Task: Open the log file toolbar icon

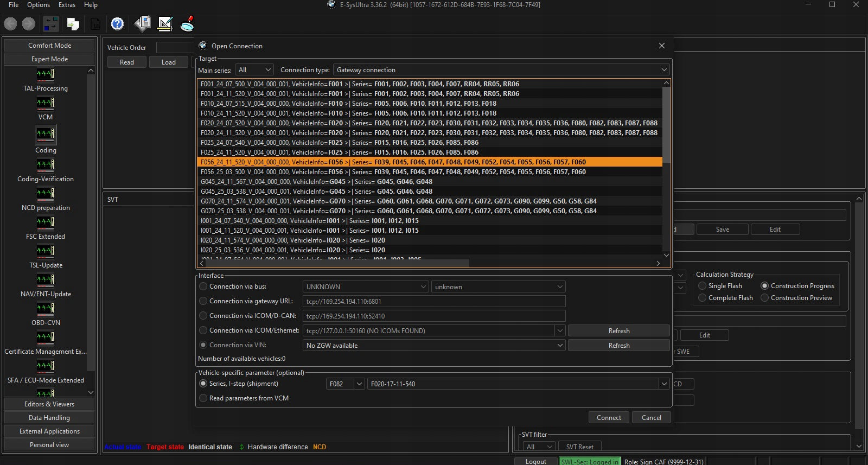Action: pyautogui.click(x=95, y=24)
